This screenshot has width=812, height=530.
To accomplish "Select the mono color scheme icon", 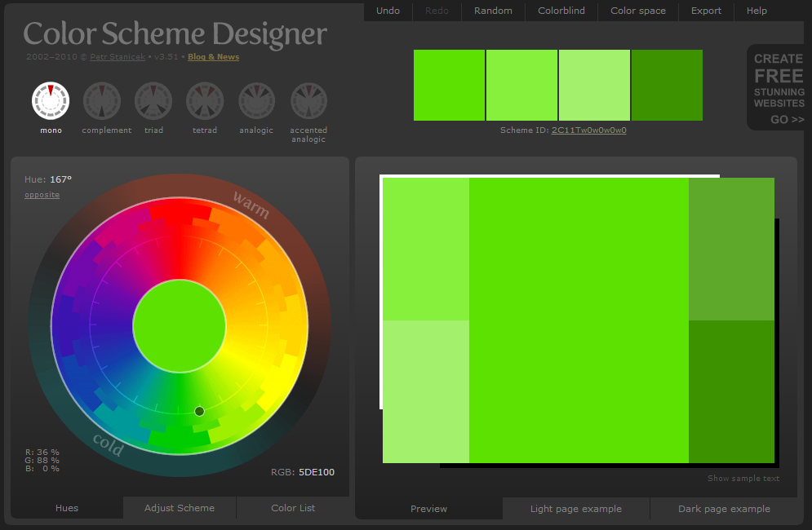I will pyautogui.click(x=51, y=99).
